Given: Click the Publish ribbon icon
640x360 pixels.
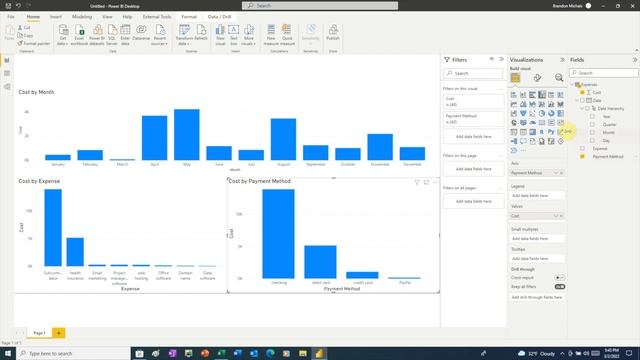Looking at the screenshot, I should point(333,33).
